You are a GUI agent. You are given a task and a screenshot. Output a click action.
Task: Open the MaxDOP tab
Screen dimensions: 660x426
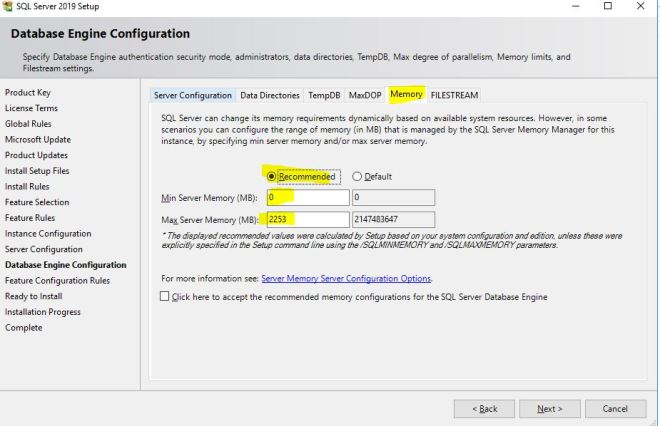pyautogui.click(x=365, y=95)
